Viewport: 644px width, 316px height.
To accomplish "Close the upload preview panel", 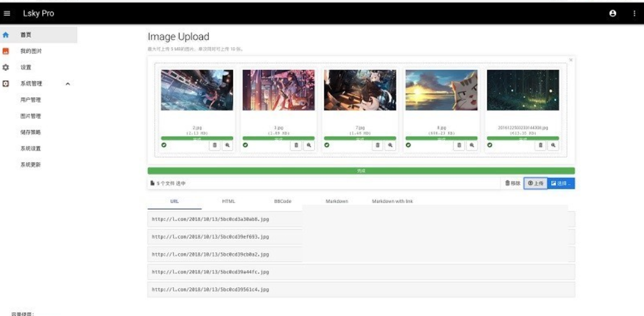I will pyautogui.click(x=570, y=60).
